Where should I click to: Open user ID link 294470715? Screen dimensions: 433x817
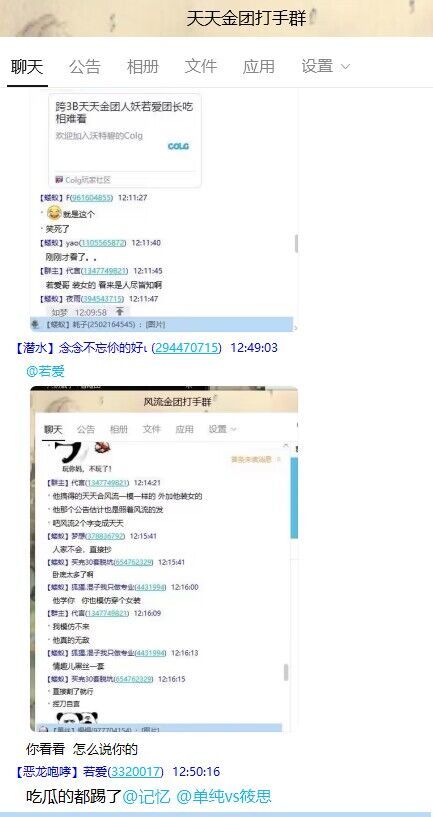(x=187, y=348)
